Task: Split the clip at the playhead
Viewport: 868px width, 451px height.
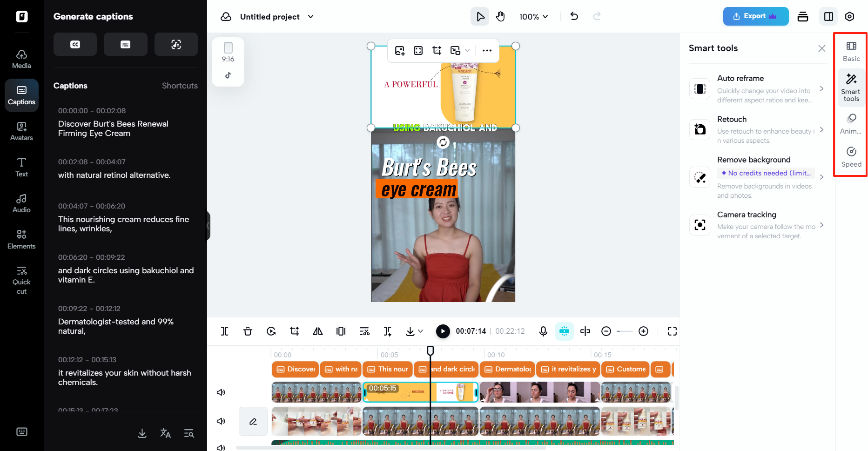Action: point(224,331)
